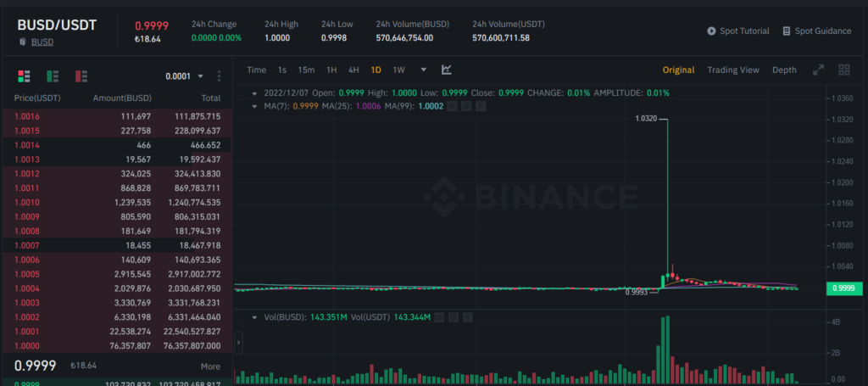
Task: Open the Spot Guidance link
Action: coord(823,31)
